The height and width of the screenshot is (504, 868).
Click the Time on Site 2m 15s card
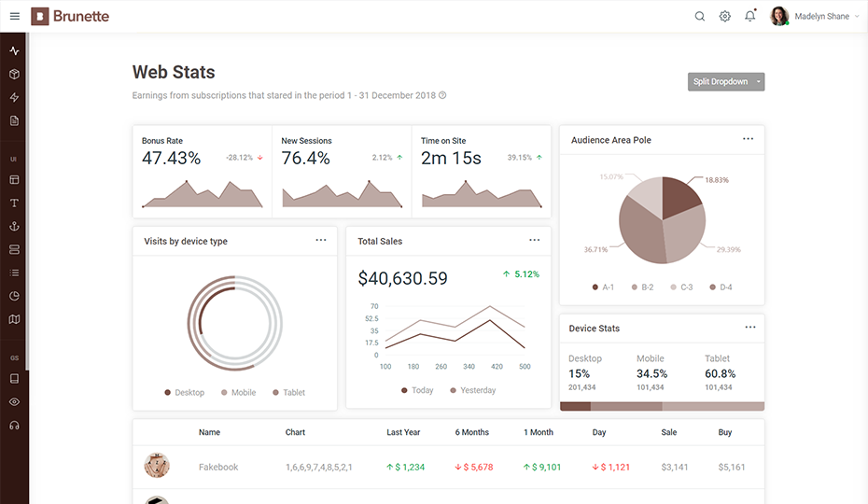(x=481, y=172)
